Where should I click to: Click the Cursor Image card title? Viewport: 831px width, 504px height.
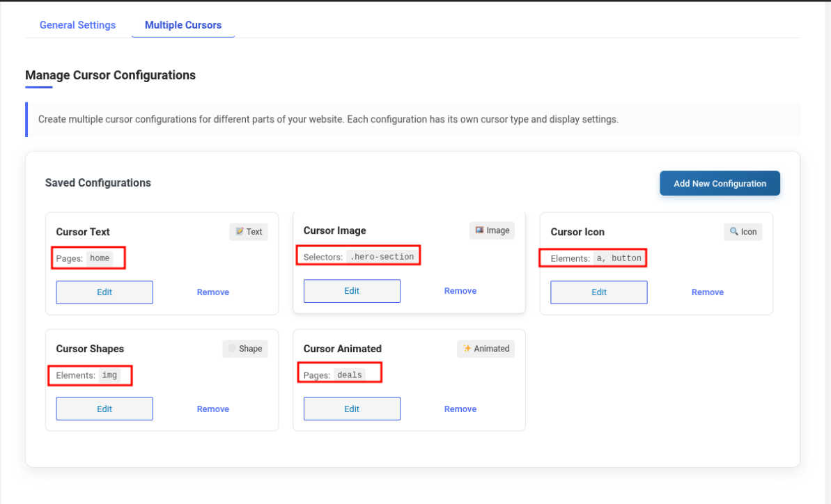coord(335,230)
